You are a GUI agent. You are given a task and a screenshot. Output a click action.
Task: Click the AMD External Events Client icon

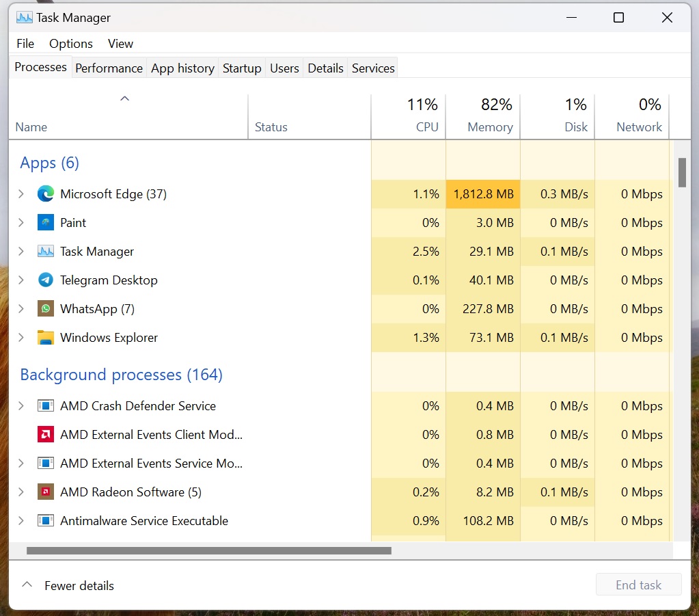(46, 435)
